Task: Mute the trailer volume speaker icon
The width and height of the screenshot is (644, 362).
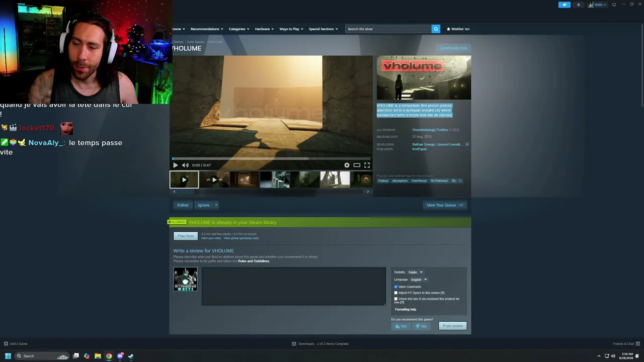Action: tap(185, 165)
